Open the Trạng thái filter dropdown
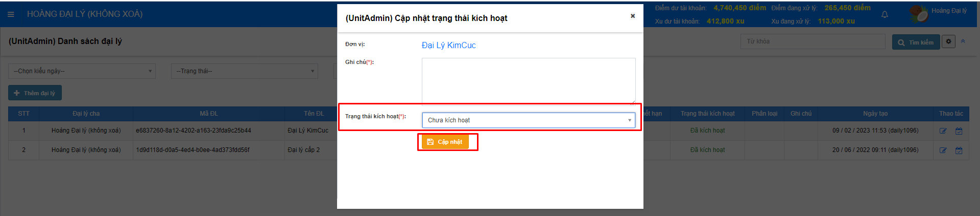The width and height of the screenshot is (980, 216). [244, 71]
